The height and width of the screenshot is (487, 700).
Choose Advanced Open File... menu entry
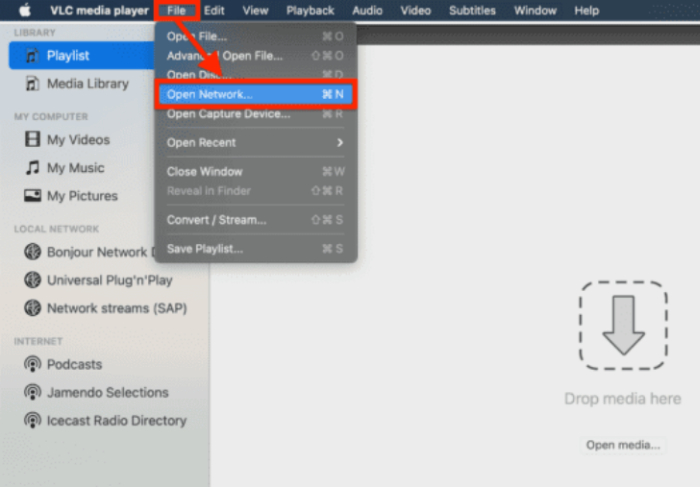point(256,56)
